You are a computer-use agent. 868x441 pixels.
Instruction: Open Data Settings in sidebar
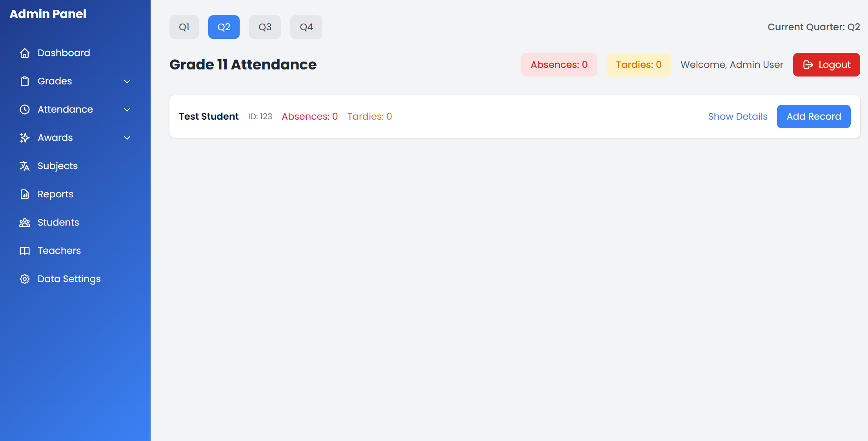[x=75, y=279]
